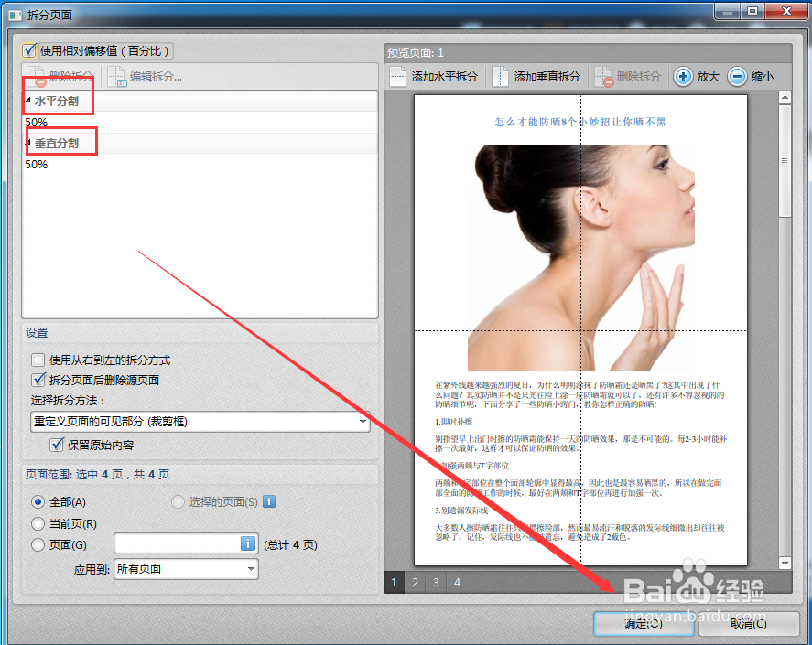Viewport: 812px width, 645px height.
Task: Select the 50% entry under 水平分割
Action: [37, 123]
